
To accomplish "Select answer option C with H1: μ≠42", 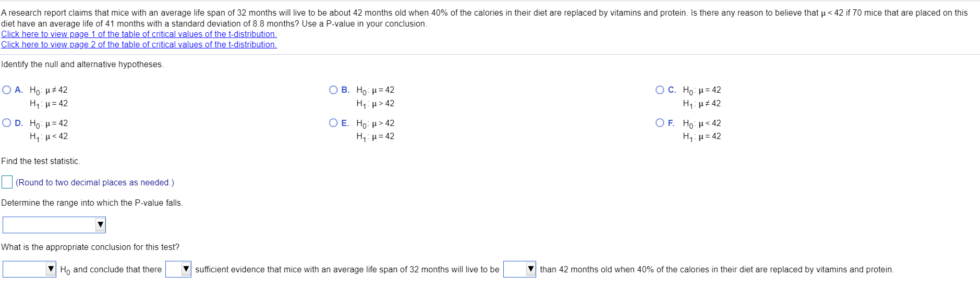I will tap(660, 90).
